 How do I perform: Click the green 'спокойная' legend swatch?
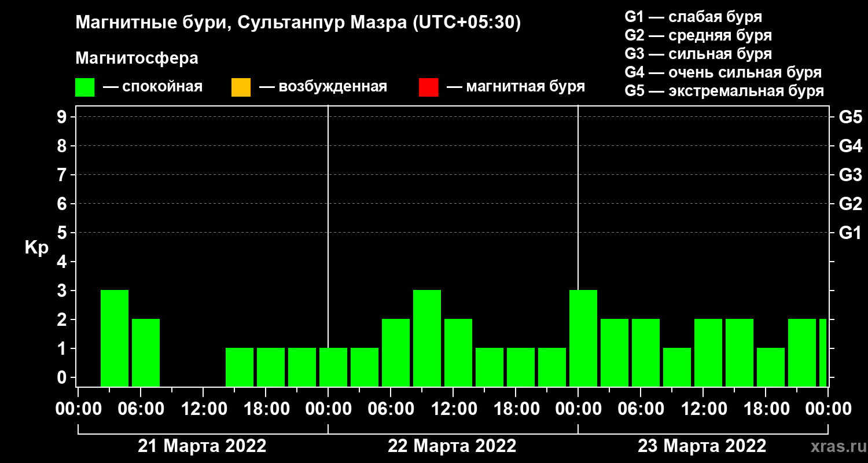tap(85, 87)
